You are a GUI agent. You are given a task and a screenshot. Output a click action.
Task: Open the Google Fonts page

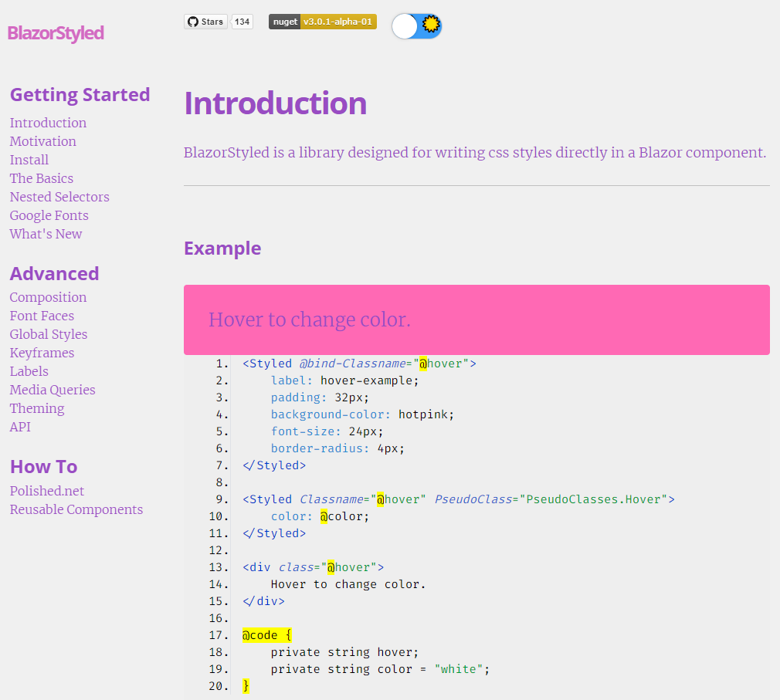tap(49, 215)
